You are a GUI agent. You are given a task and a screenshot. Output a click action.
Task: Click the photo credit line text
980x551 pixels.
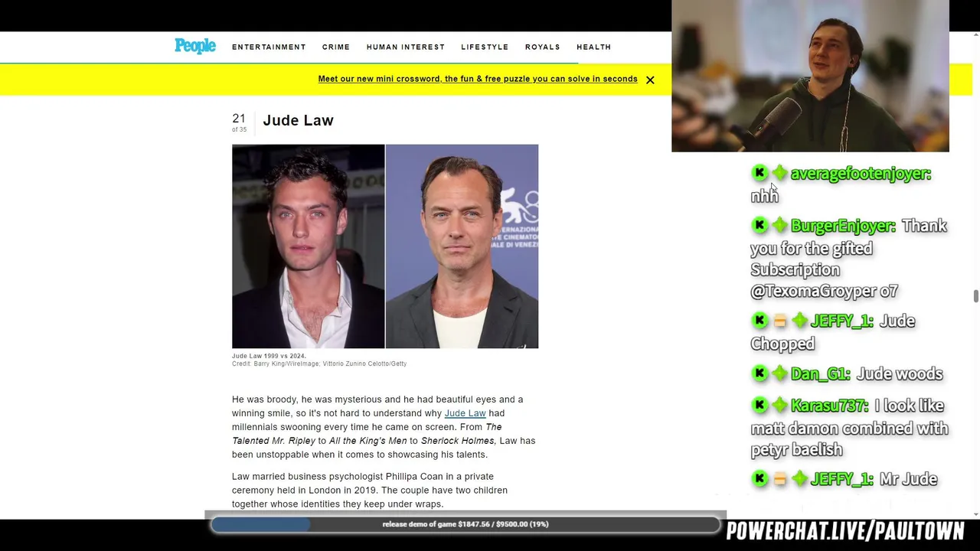click(x=319, y=364)
